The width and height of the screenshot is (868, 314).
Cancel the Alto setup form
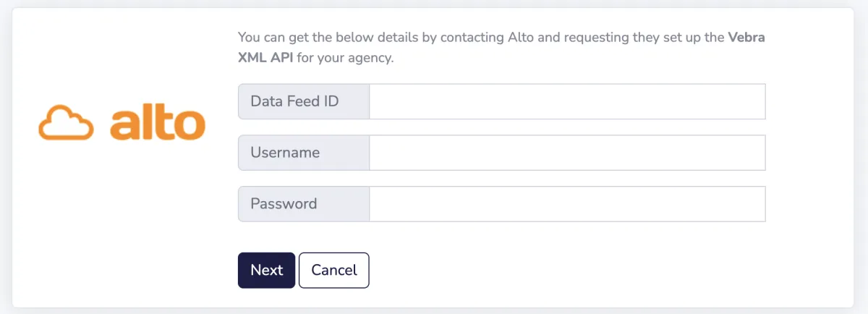(x=333, y=270)
